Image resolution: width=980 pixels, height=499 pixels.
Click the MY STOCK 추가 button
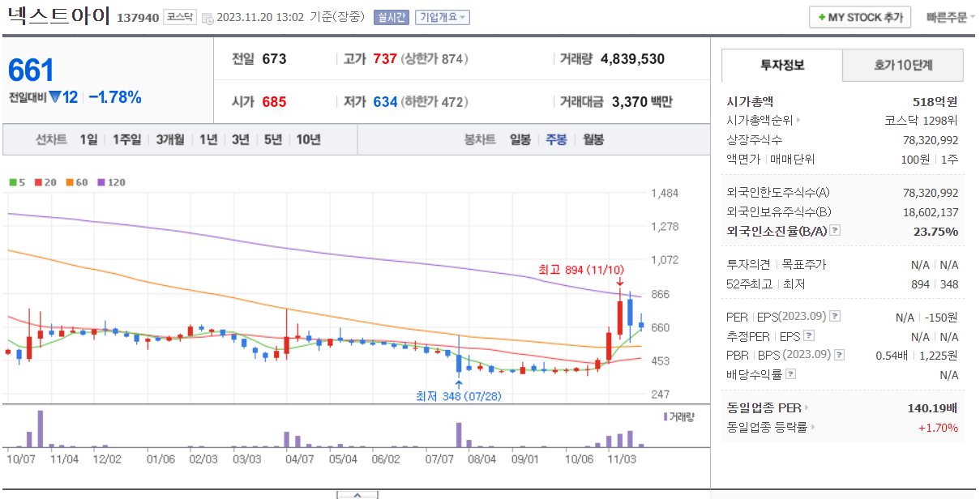860,17
